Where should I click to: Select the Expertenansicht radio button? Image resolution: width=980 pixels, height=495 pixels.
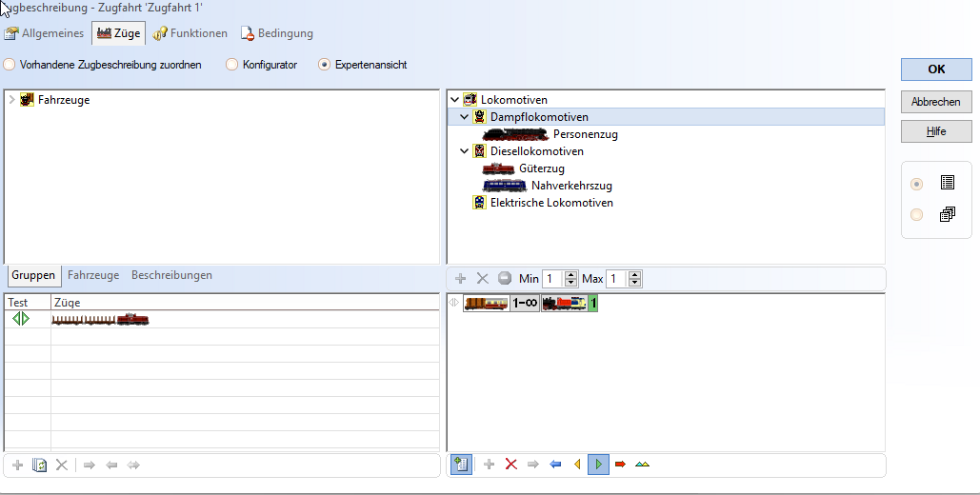[x=325, y=65]
